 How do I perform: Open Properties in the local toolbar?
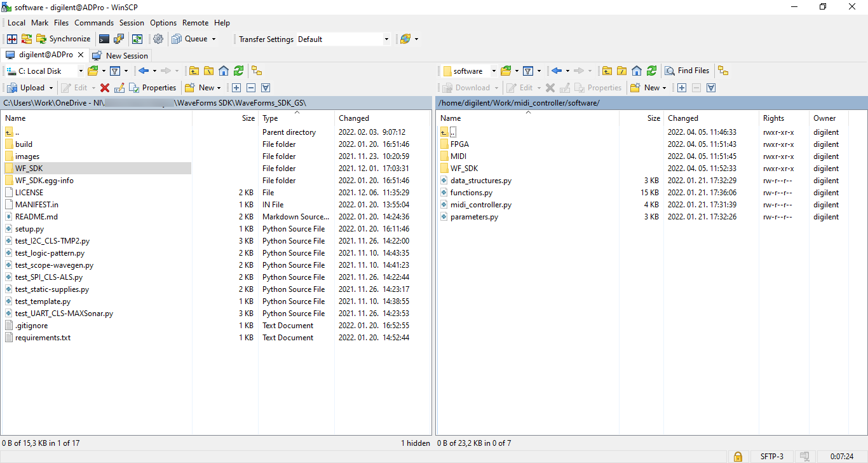(x=153, y=88)
